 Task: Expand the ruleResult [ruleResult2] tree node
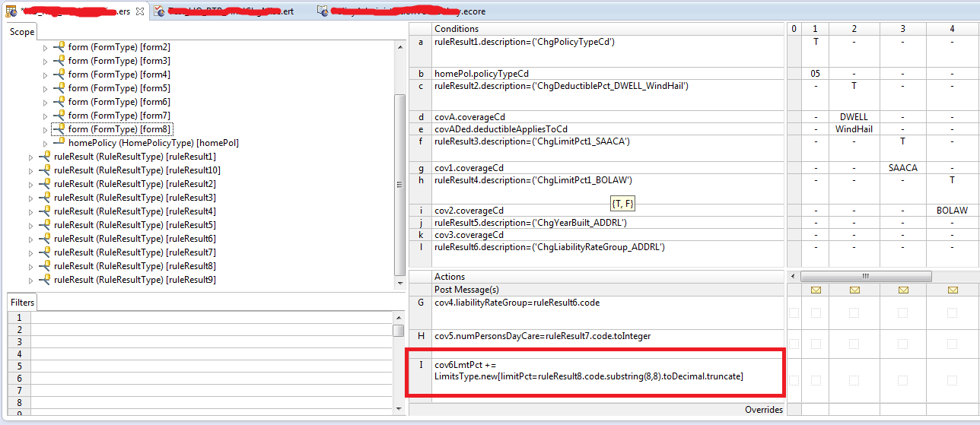tap(31, 185)
